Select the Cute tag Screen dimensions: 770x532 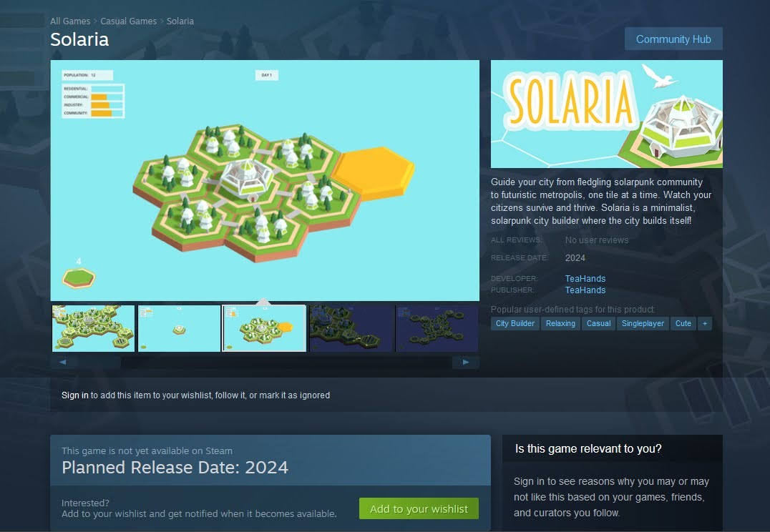coord(683,323)
